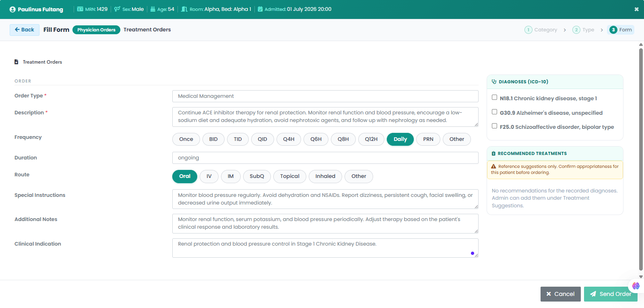Select Other frequency option
644x308 pixels.
(x=457, y=139)
